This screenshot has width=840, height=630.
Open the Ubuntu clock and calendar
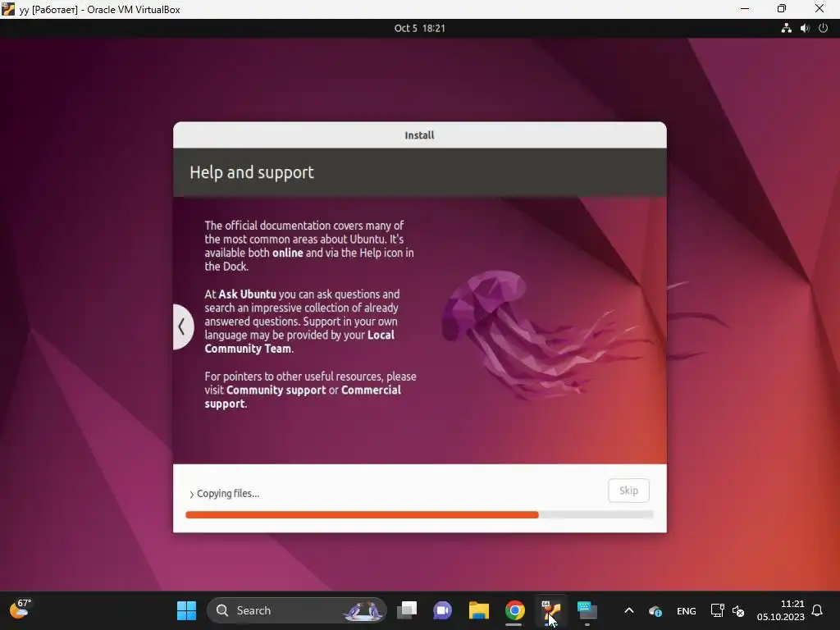point(419,29)
